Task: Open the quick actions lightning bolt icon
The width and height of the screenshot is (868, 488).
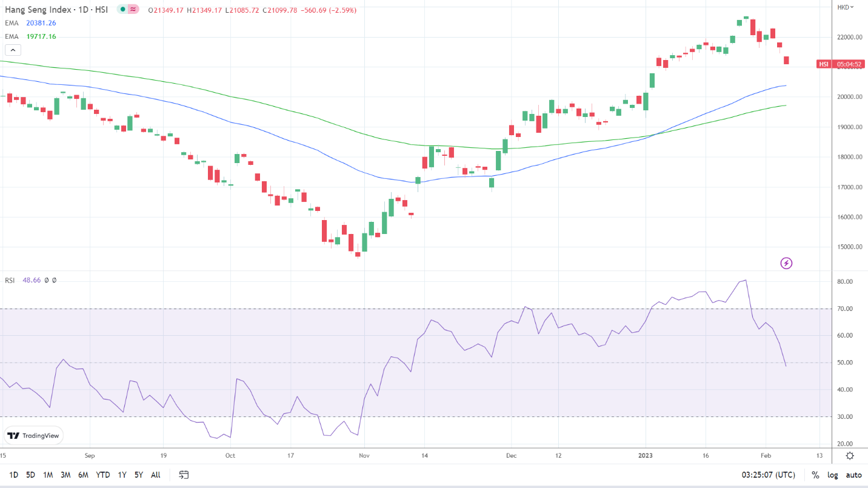Action: (786, 262)
